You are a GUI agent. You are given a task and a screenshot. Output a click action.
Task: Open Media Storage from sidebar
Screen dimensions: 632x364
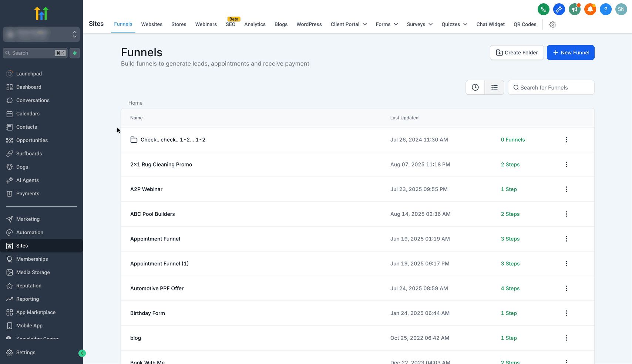[41, 272]
